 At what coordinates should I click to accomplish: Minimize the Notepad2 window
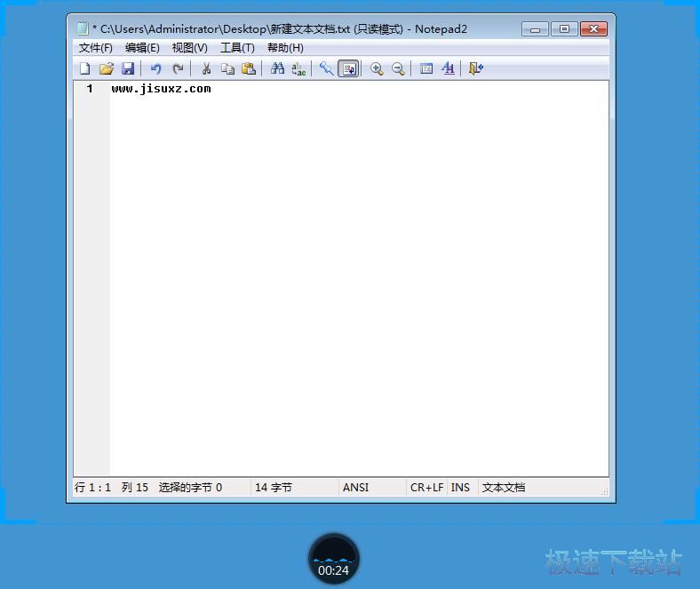[x=535, y=29]
